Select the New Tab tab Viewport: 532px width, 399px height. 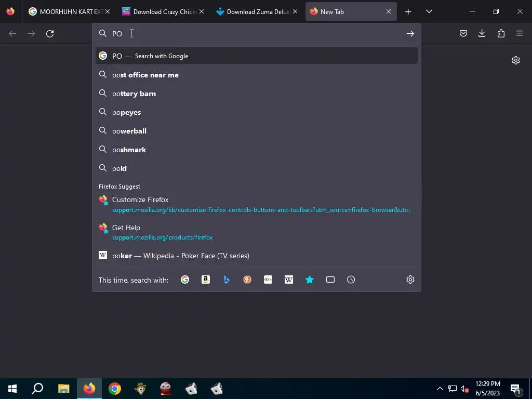(x=351, y=11)
